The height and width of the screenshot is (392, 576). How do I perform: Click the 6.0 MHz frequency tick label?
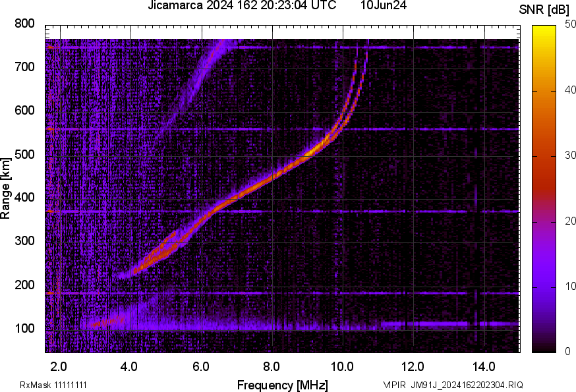[x=200, y=366]
